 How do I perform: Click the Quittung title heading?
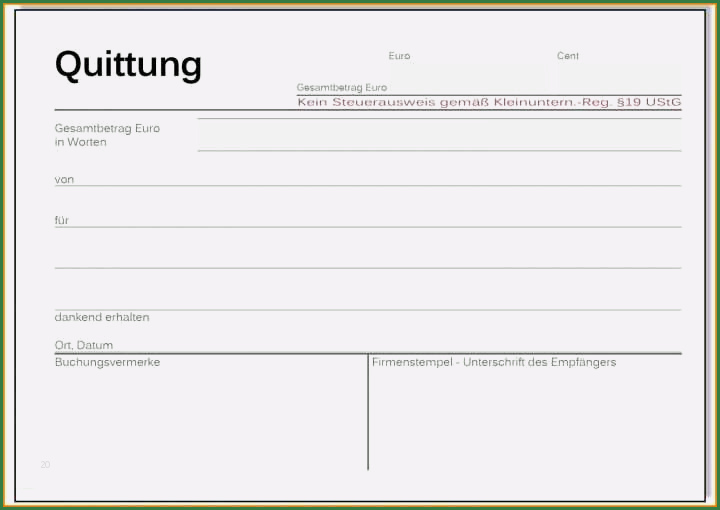point(128,65)
